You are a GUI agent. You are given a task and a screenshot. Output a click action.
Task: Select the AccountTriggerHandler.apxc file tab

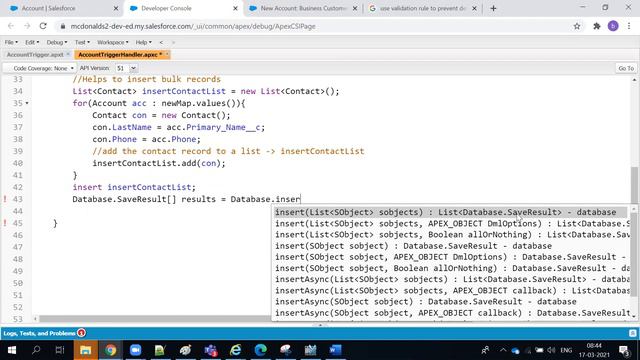(119, 54)
